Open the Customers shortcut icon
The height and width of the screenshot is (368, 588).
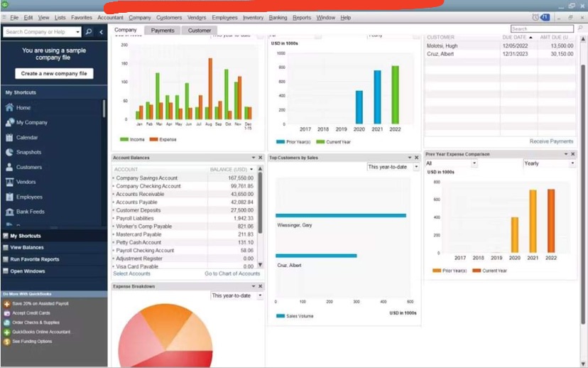pyautogui.click(x=9, y=168)
